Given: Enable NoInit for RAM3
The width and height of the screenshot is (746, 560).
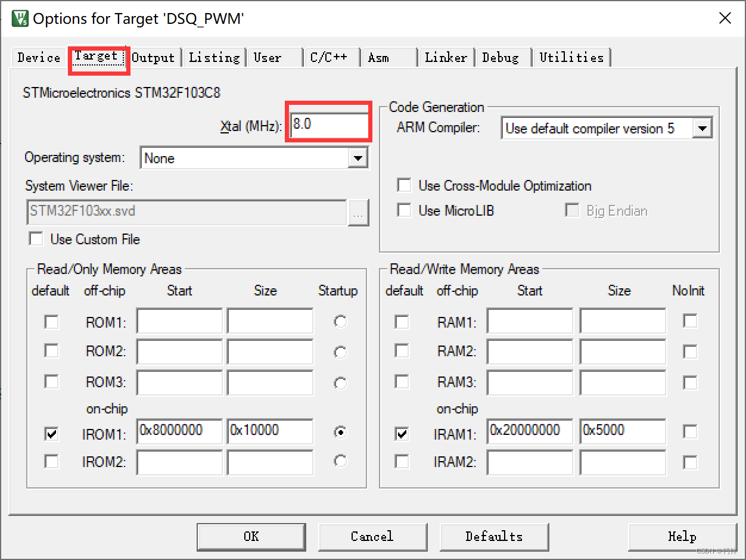Looking at the screenshot, I should [690, 382].
